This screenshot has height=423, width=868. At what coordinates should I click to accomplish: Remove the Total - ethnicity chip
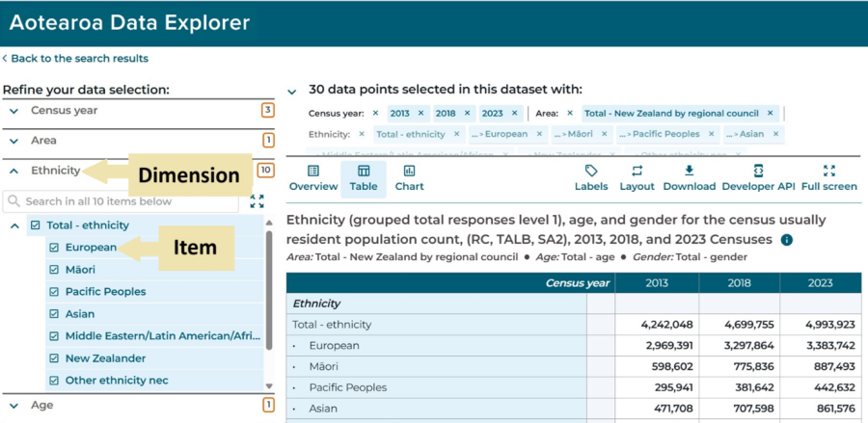[x=457, y=134]
